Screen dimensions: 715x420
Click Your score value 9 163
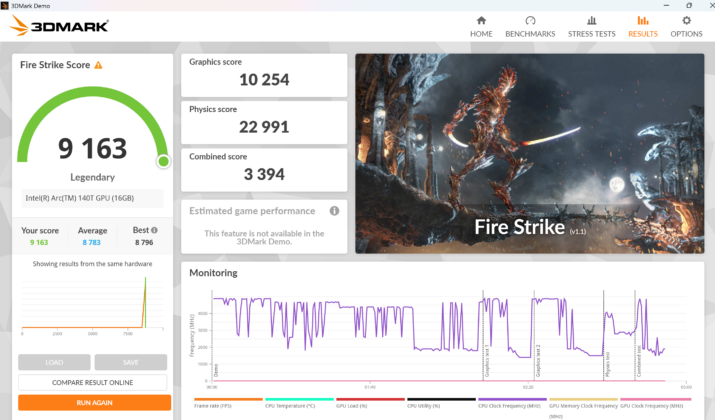(39, 242)
